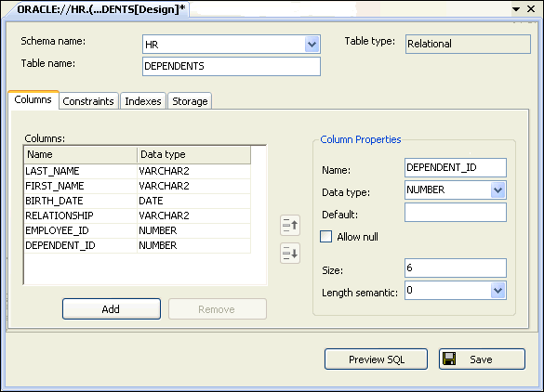Click the Table name input field
544x392 pixels.
pos(232,66)
